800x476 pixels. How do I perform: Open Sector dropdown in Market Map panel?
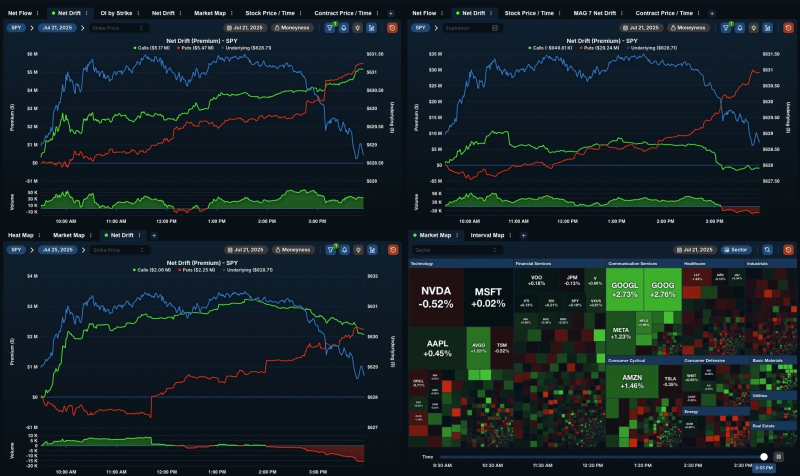(456, 250)
